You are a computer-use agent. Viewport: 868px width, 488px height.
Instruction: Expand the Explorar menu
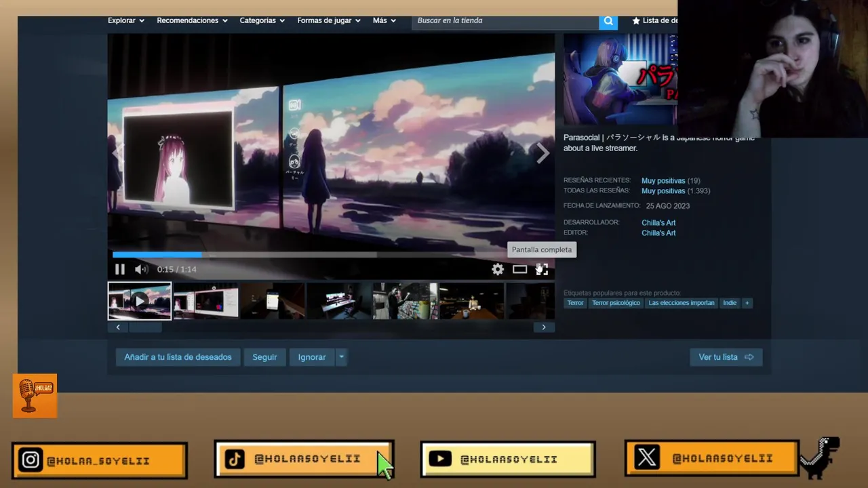(126, 21)
